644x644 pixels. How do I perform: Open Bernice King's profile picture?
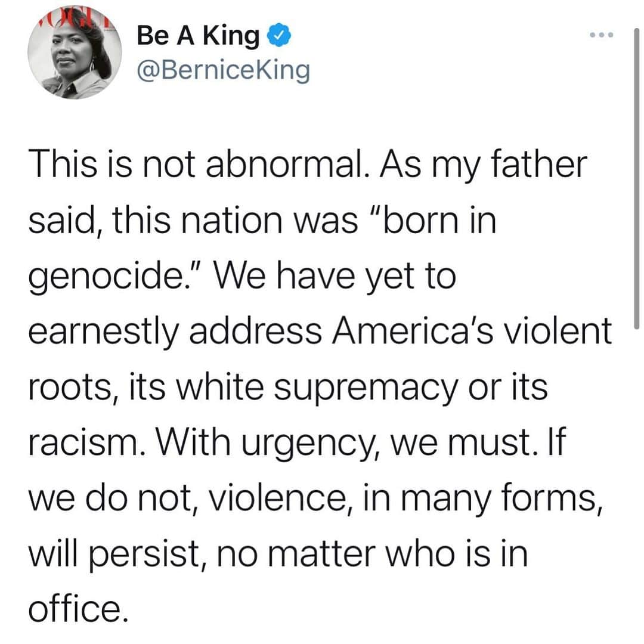(75, 52)
